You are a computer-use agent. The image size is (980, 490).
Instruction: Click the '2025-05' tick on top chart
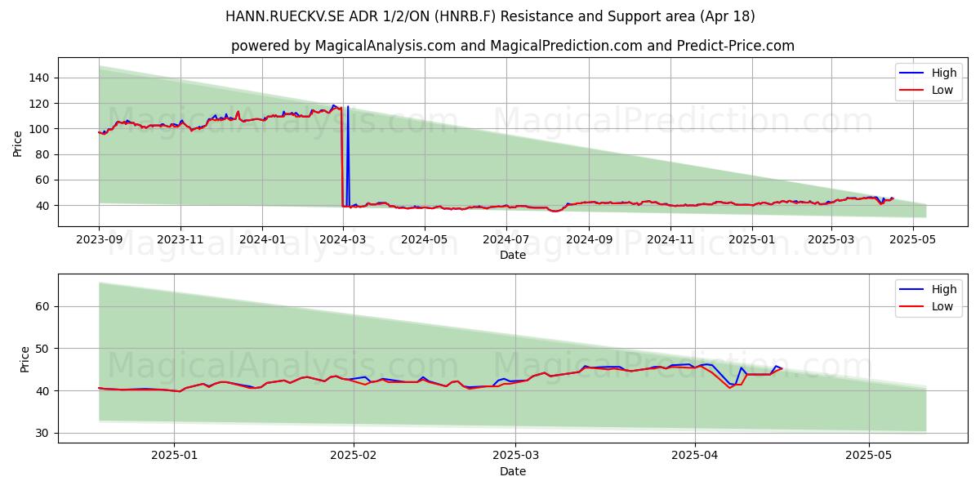point(911,239)
